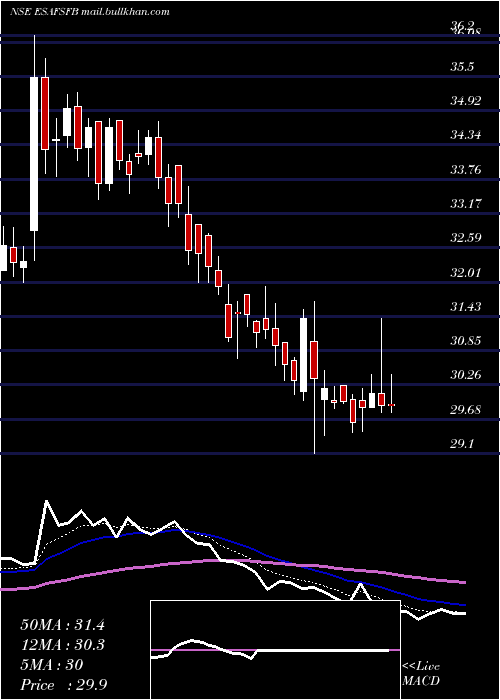500x700 pixels.
Task: Click the 12MA : 30.3 readout
Action: (x=62, y=645)
